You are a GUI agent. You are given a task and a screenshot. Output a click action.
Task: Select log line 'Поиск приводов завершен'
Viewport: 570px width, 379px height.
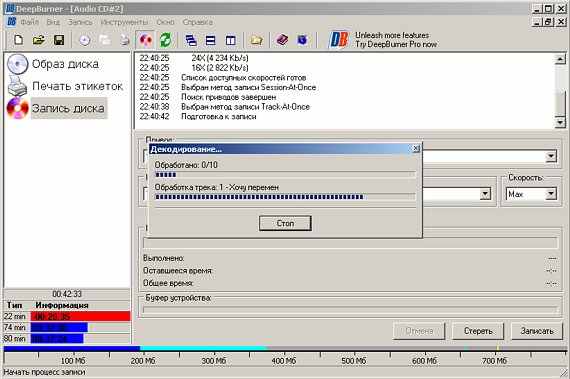[229, 97]
